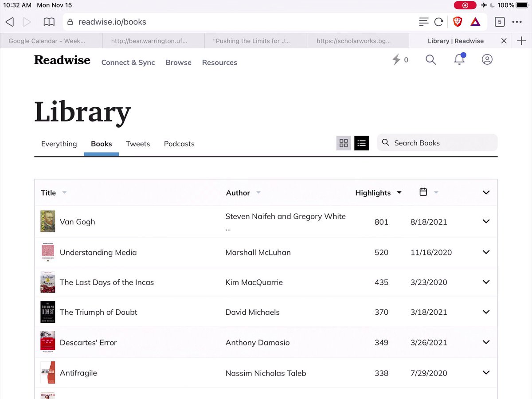Tap the battery 100% status indicator
Screen dimensions: 532x399
(512, 5)
